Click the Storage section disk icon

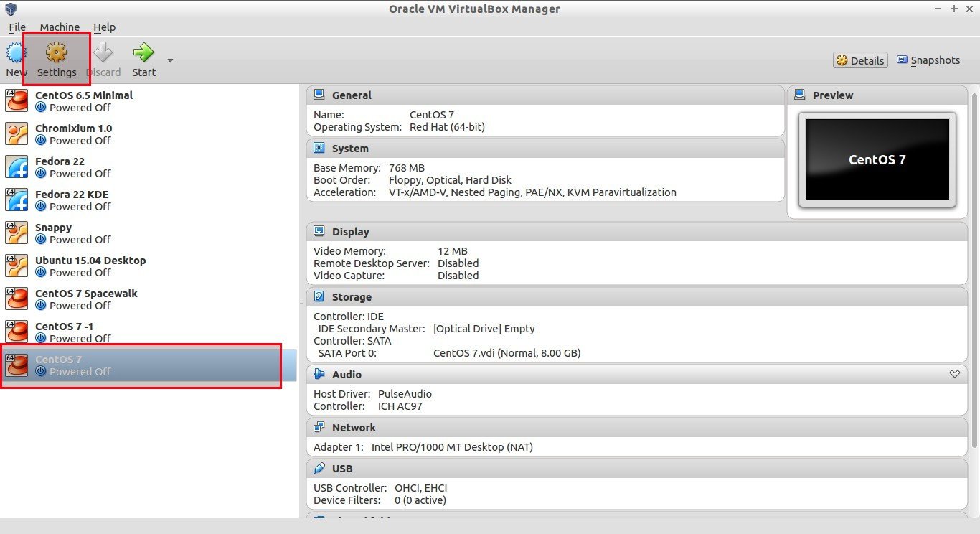(x=319, y=296)
